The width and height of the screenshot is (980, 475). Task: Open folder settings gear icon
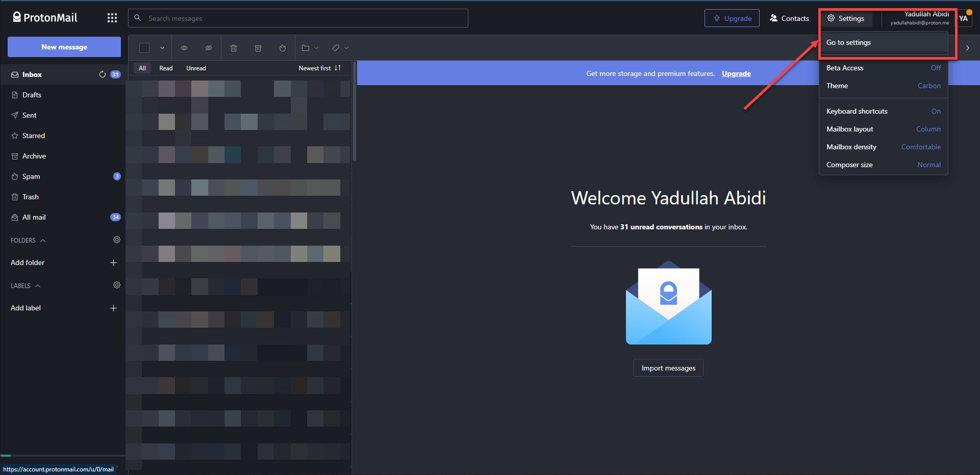117,240
